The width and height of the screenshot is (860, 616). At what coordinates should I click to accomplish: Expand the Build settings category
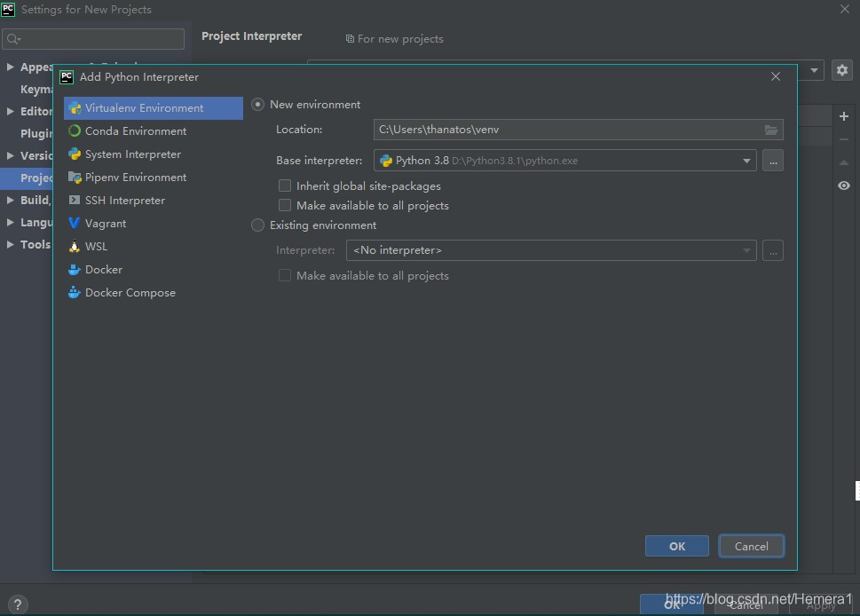pos(11,201)
